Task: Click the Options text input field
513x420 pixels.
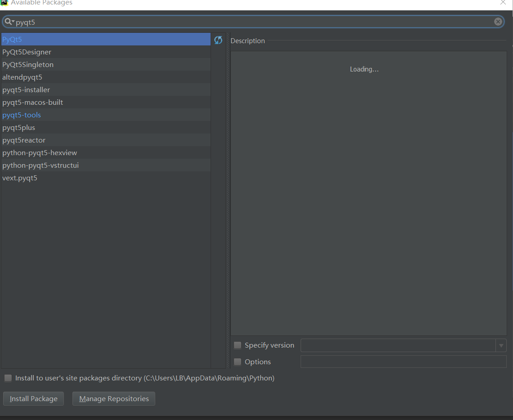Action: [403, 362]
